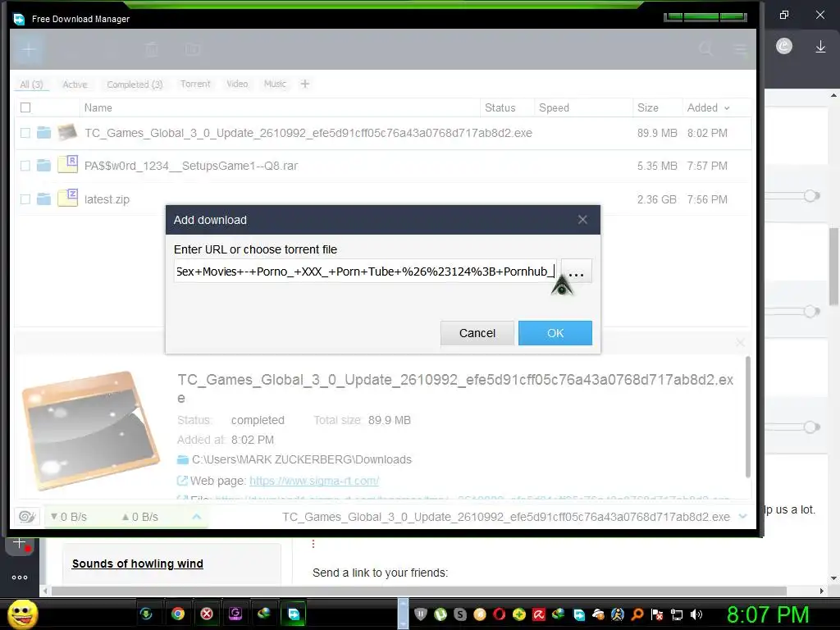
Task: Click the external link icon beside Web page
Action: pyautogui.click(x=182, y=481)
